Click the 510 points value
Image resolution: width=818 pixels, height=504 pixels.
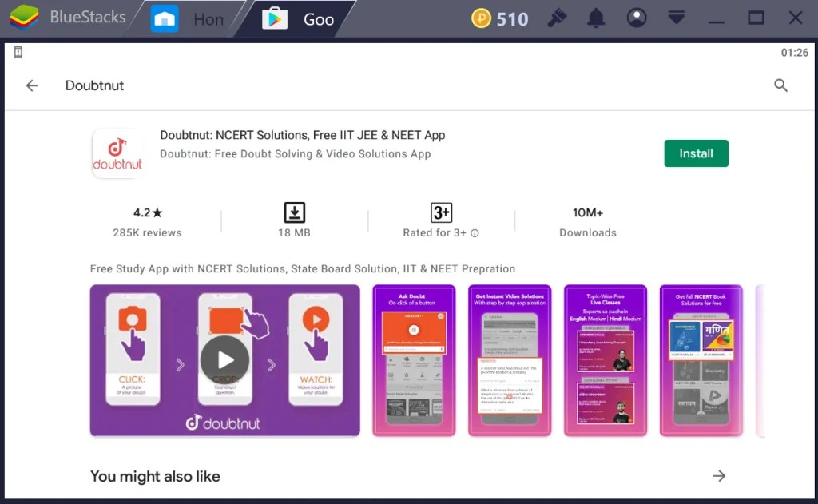pos(512,19)
